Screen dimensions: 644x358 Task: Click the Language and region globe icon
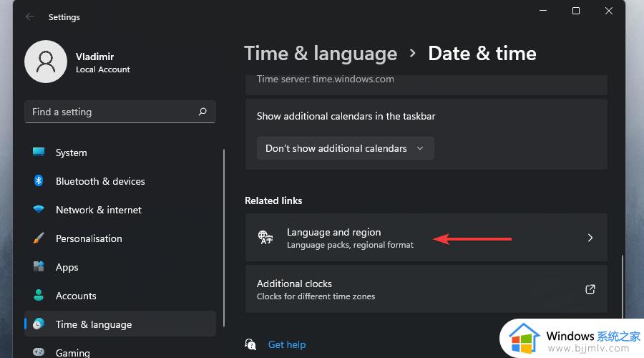tap(265, 238)
